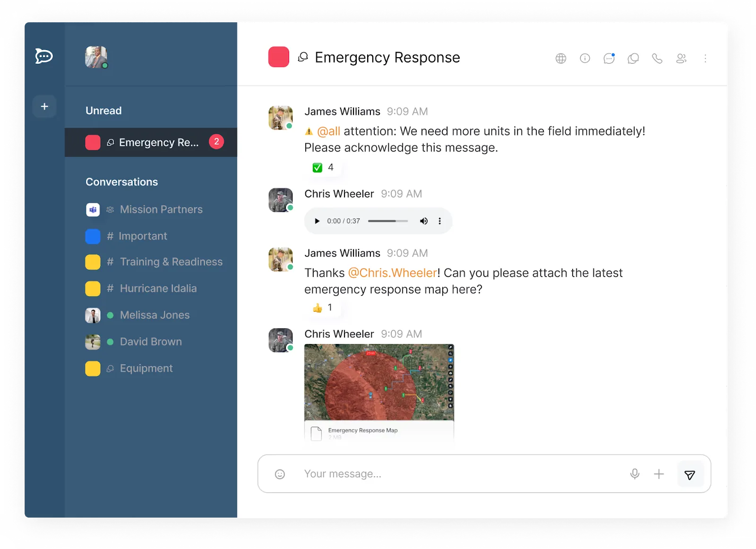Toggle the green checkmark reaction
The height and width of the screenshot is (549, 756).
click(324, 167)
